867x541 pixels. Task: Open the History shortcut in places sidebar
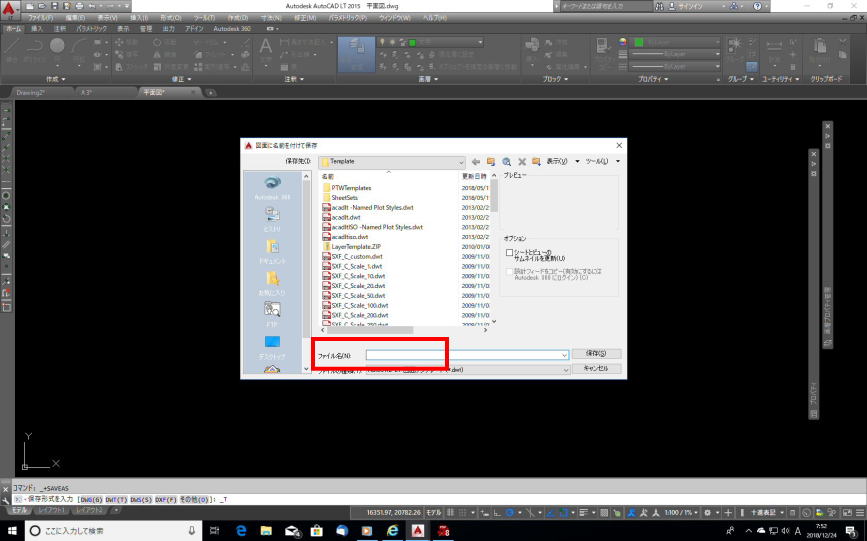[272, 219]
